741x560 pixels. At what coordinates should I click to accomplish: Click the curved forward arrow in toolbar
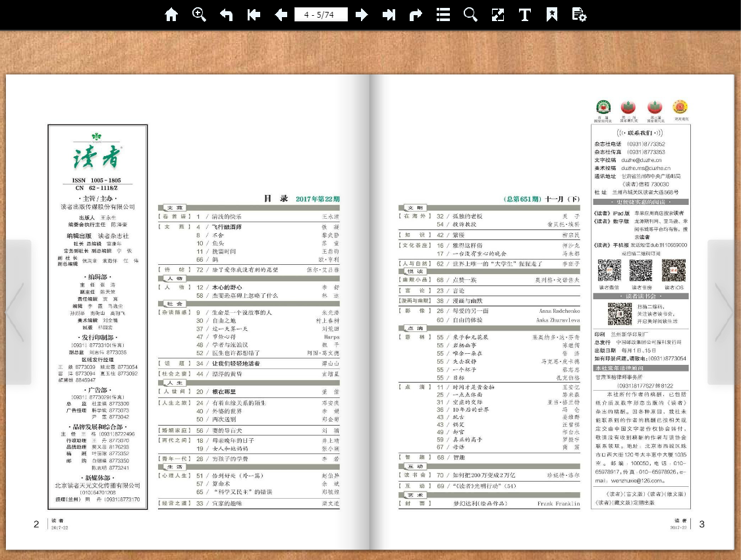[416, 14]
